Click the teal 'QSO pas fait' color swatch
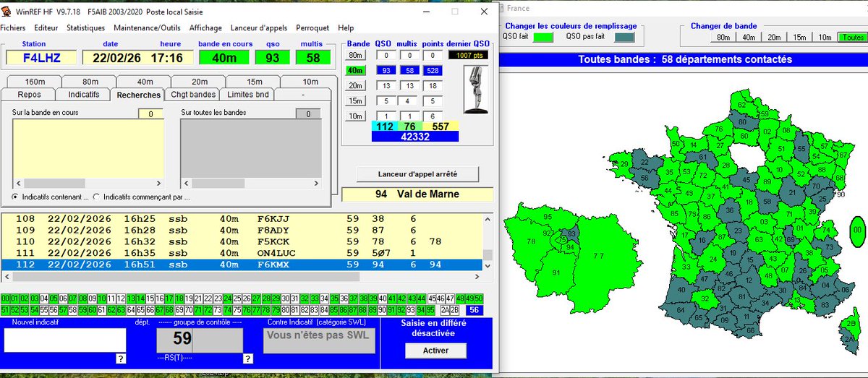This screenshot has width=868, height=378. 624,37
